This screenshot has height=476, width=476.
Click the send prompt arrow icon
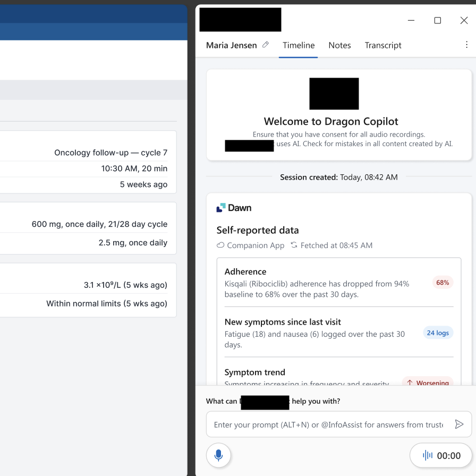pos(459,424)
